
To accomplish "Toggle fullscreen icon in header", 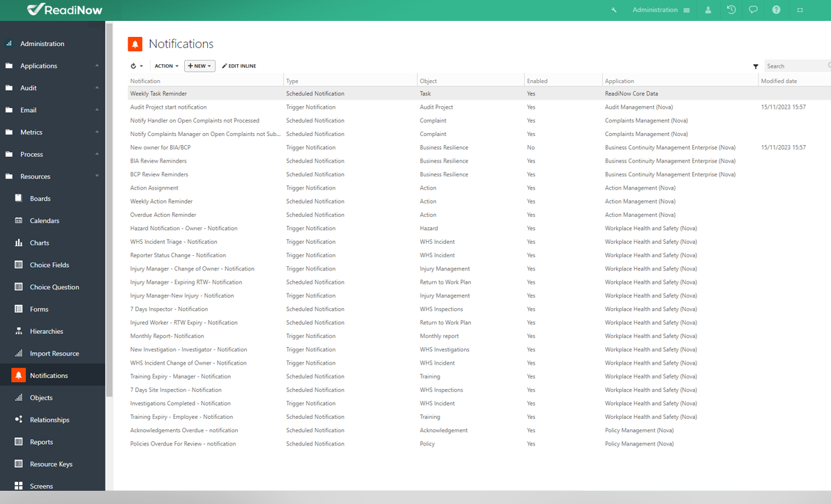I will (800, 10).
